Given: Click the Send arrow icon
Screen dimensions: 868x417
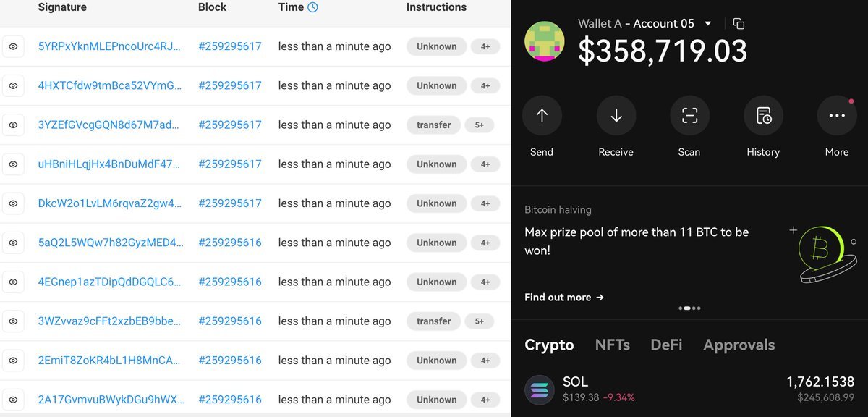Looking at the screenshot, I should (x=542, y=116).
